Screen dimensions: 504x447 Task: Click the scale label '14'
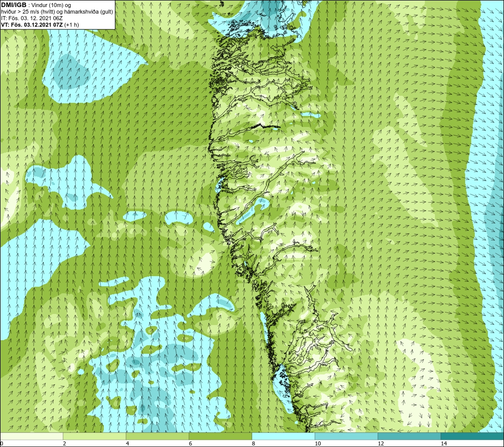pyautogui.click(x=444, y=444)
